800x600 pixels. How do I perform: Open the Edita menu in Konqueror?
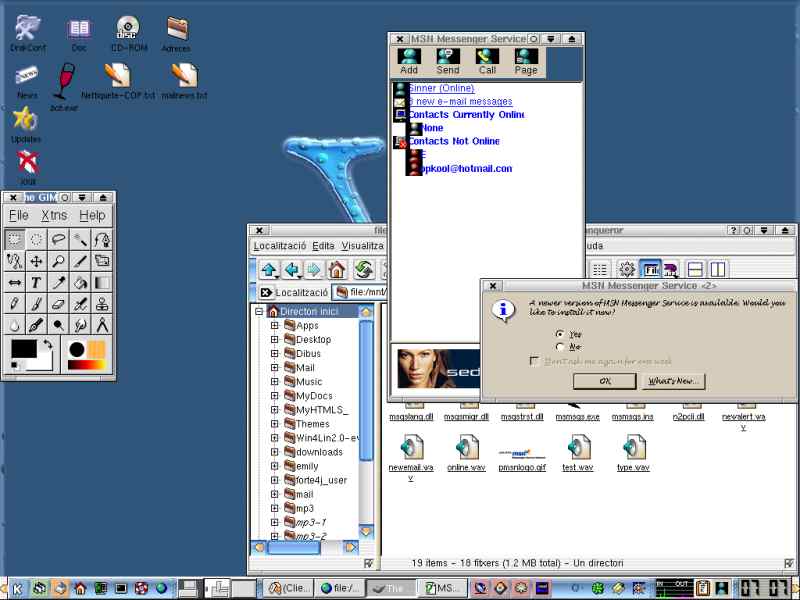(323, 246)
